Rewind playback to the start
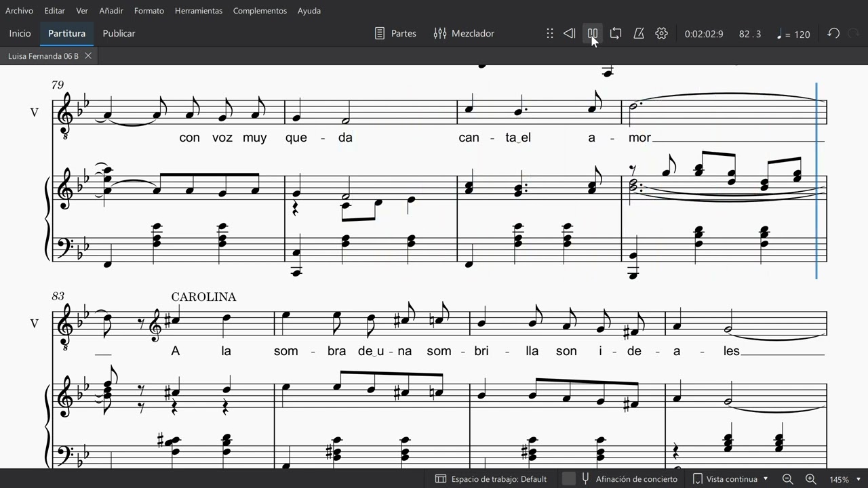 570,33
